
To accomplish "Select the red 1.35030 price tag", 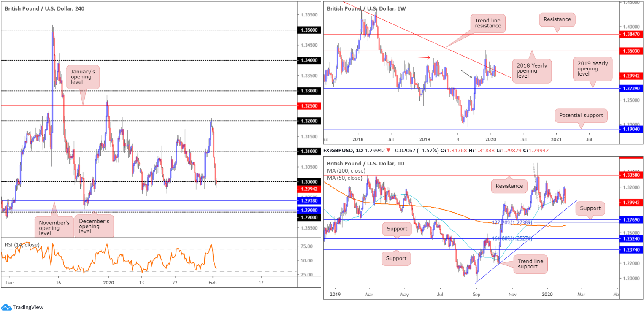I will [631, 51].
